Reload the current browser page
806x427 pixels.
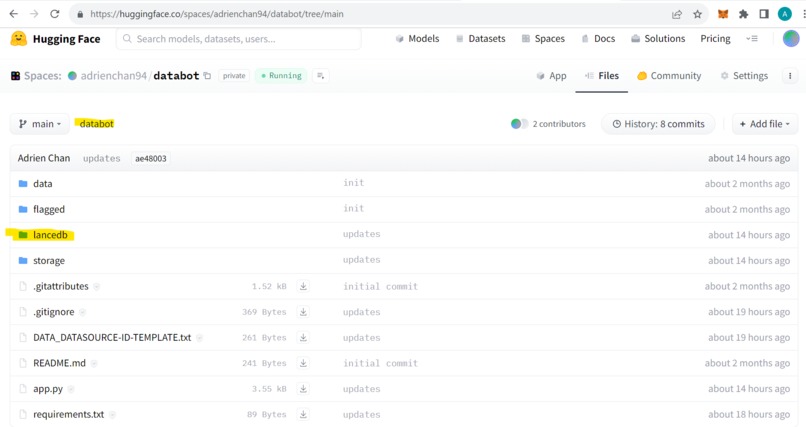coord(54,14)
